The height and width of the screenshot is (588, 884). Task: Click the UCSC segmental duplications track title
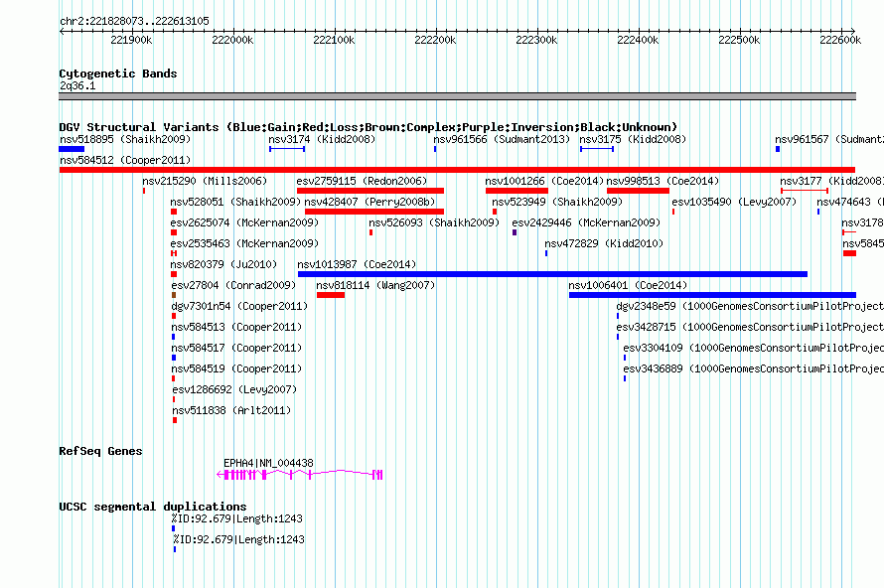153,507
